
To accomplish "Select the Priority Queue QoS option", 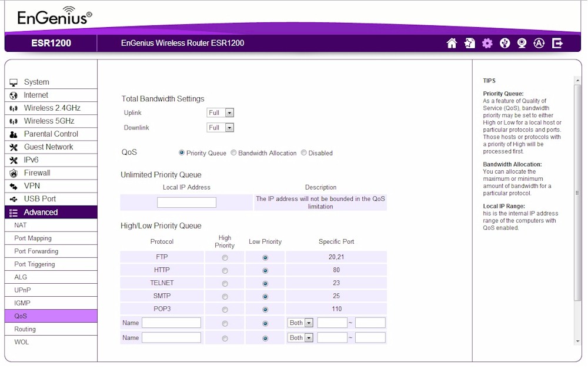I will 182,153.
